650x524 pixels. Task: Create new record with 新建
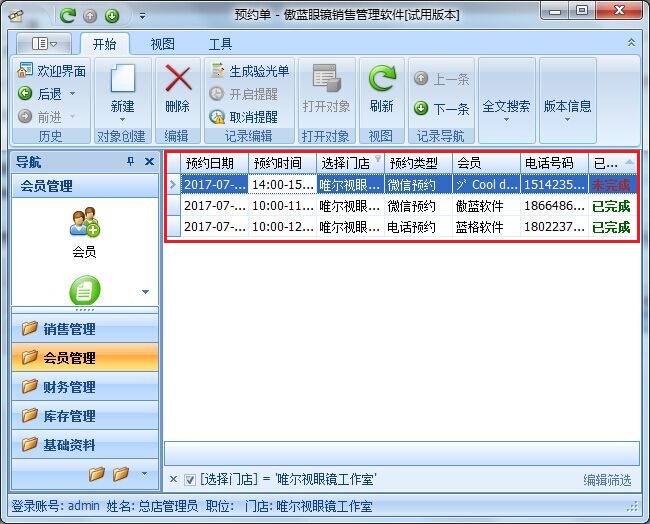click(122, 88)
